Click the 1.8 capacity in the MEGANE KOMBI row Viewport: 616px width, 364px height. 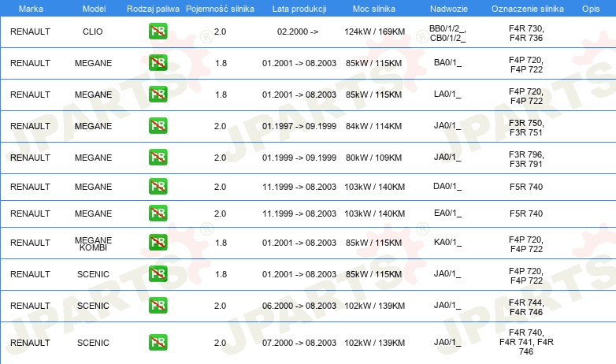(x=221, y=243)
